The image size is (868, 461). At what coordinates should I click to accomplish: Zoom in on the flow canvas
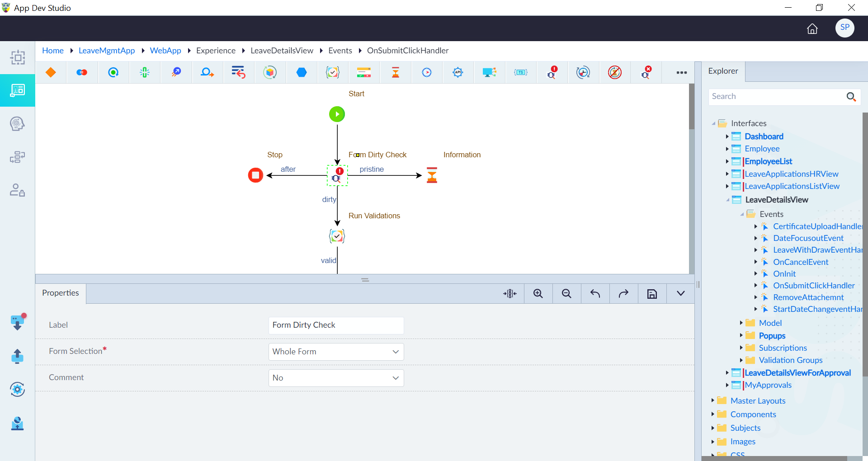click(538, 294)
